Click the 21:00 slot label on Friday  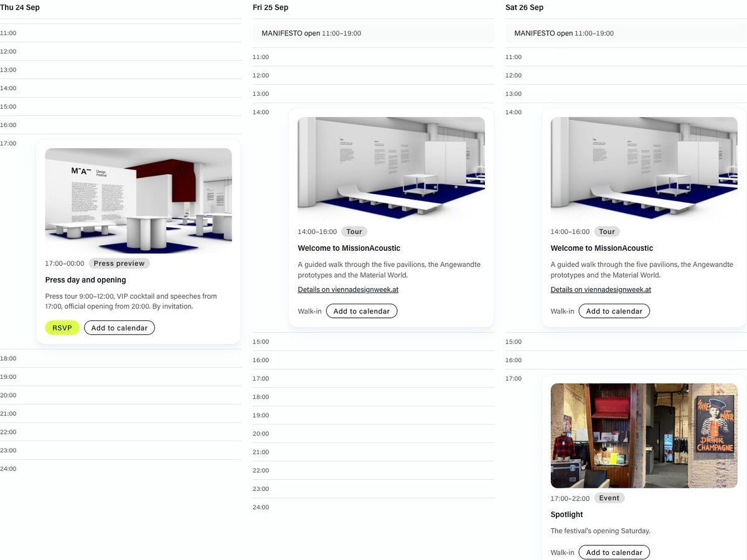[x=261, y=452]
